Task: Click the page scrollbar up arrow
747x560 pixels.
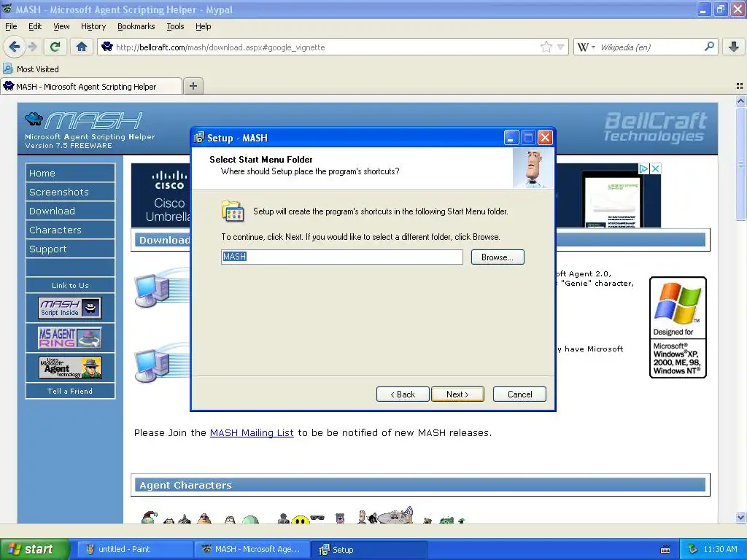Action: tap(740, 101)
